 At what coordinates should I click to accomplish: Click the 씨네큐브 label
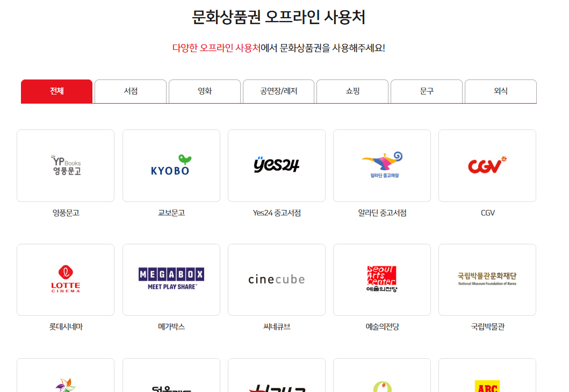point(277,326)
